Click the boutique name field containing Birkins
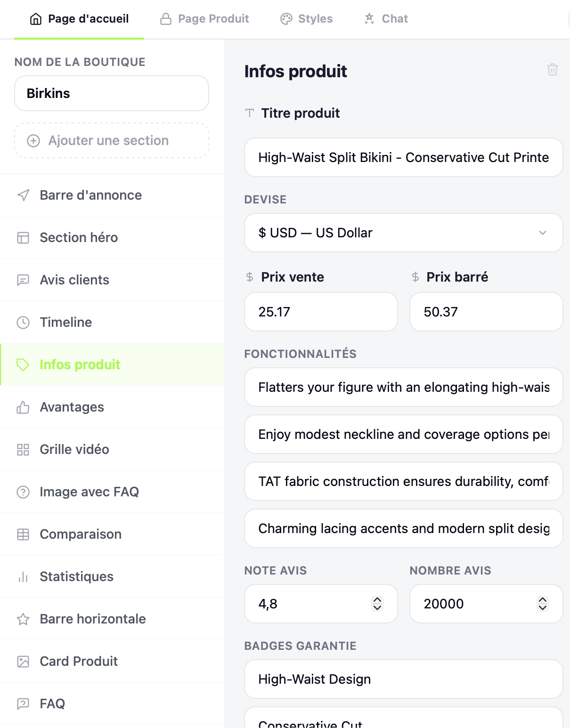The image size is (570, 728). pyautogui.click(x=112, y=93)
